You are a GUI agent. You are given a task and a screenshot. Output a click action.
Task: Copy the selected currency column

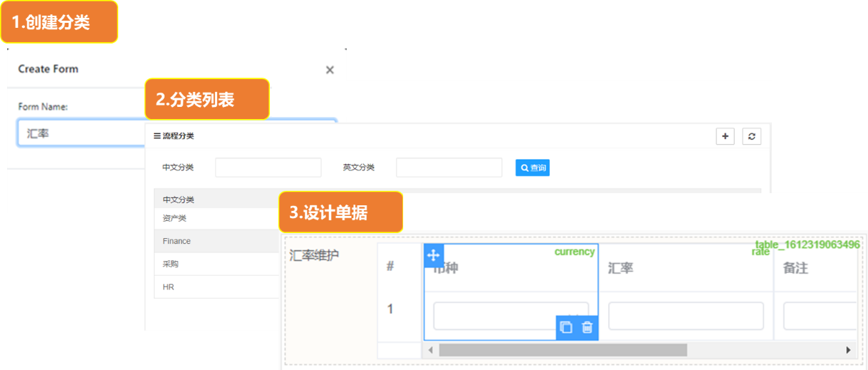click(566, 327)
